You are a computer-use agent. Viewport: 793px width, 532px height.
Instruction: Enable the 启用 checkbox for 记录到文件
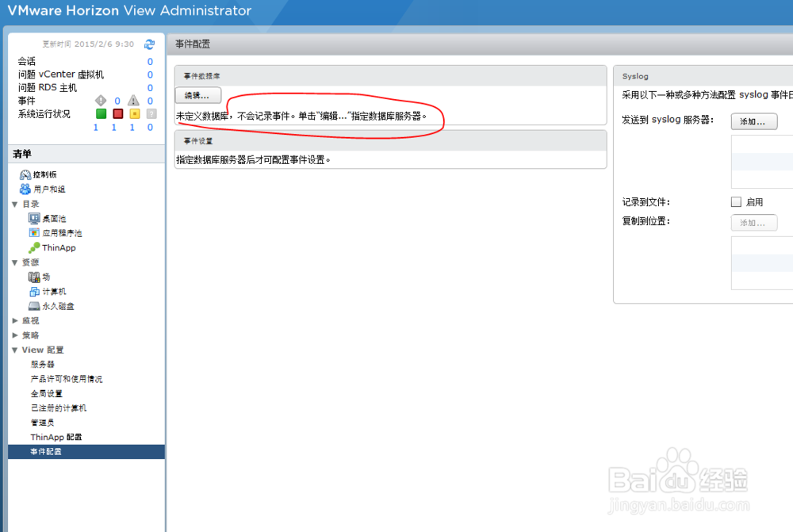[736, 201]
